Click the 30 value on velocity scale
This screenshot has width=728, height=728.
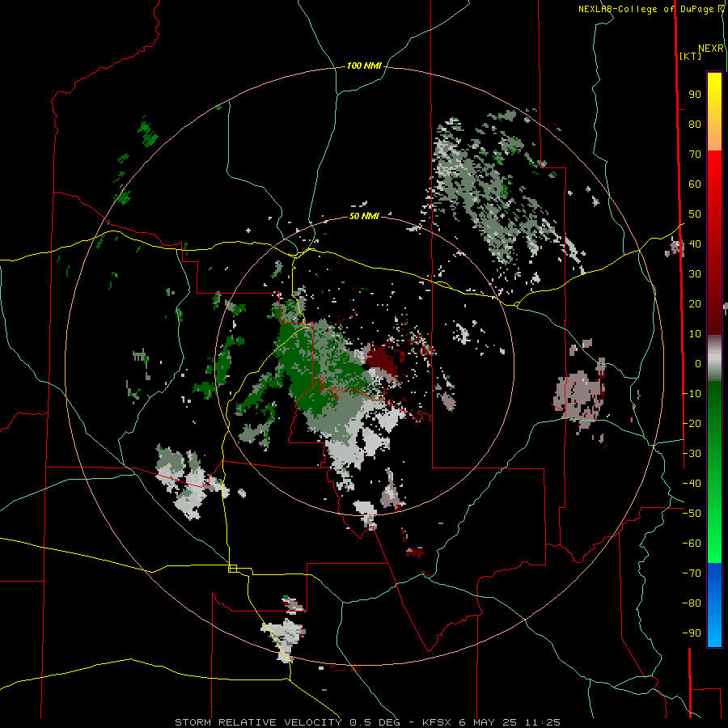pyautogui.click(x=695, y=274)
